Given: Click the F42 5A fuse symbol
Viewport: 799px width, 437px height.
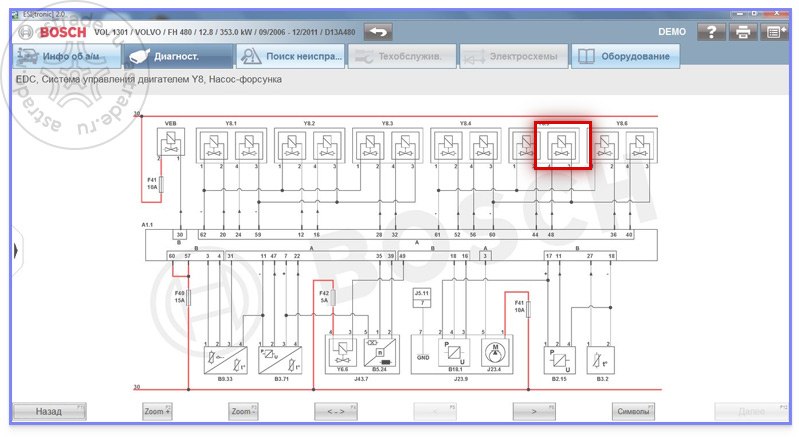Looking at the screenshot, I should (x=333, y=297).
